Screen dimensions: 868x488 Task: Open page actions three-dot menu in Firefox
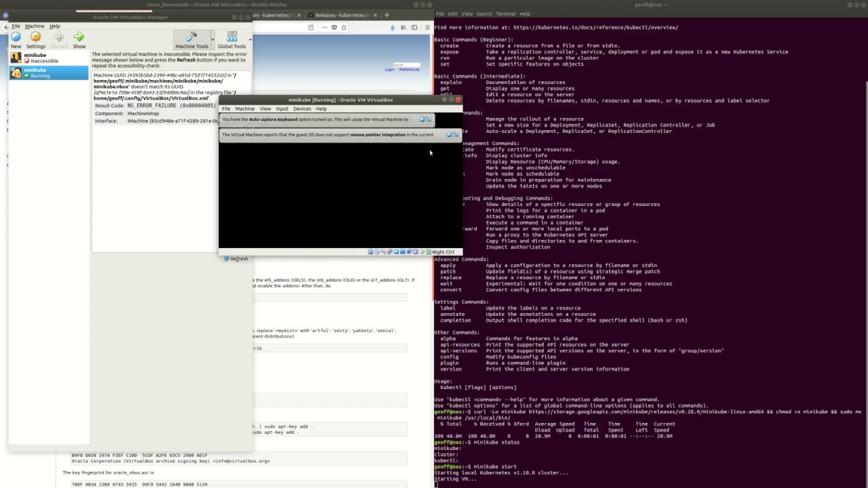coord(323,27)
